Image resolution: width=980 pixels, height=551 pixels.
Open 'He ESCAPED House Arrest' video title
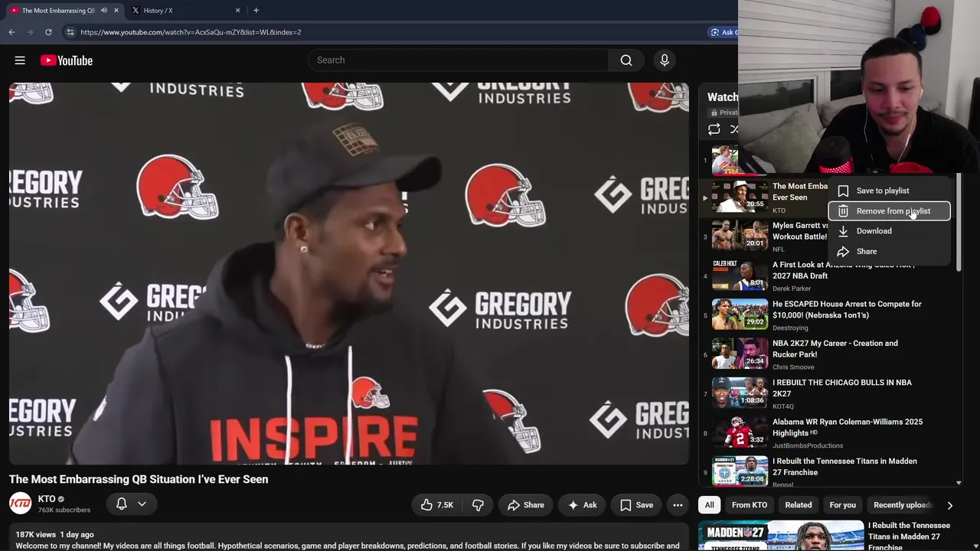[x=847, y=309]
